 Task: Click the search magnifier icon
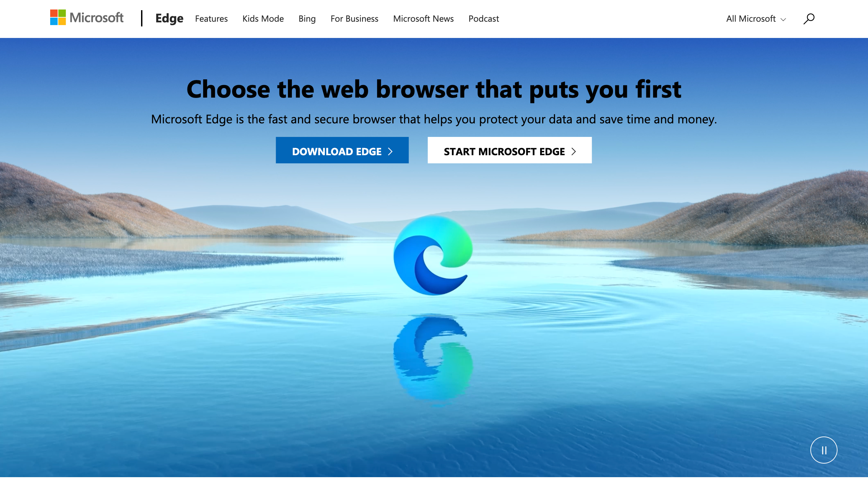(809, 18)
